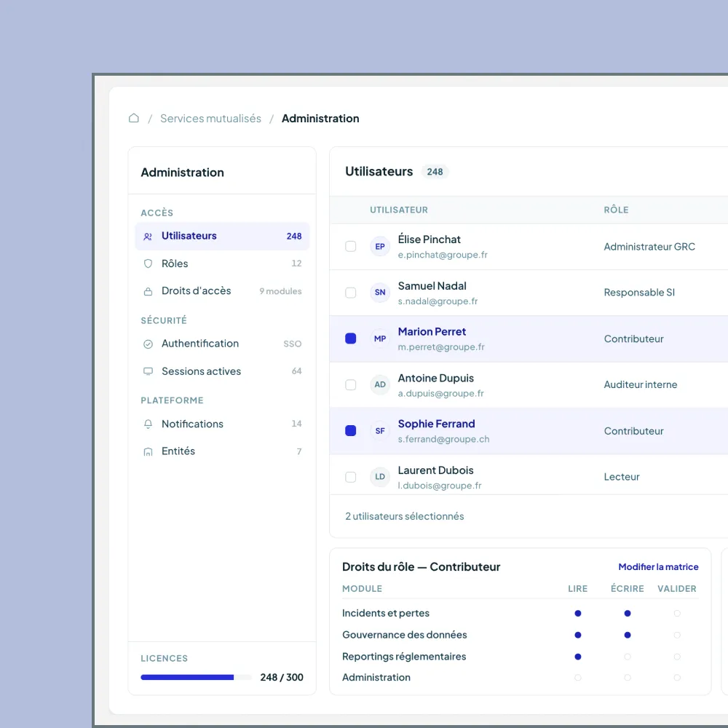Click the Notifications bell icon
Viewport: 728px width, 728px height.
tap(148, 424)
